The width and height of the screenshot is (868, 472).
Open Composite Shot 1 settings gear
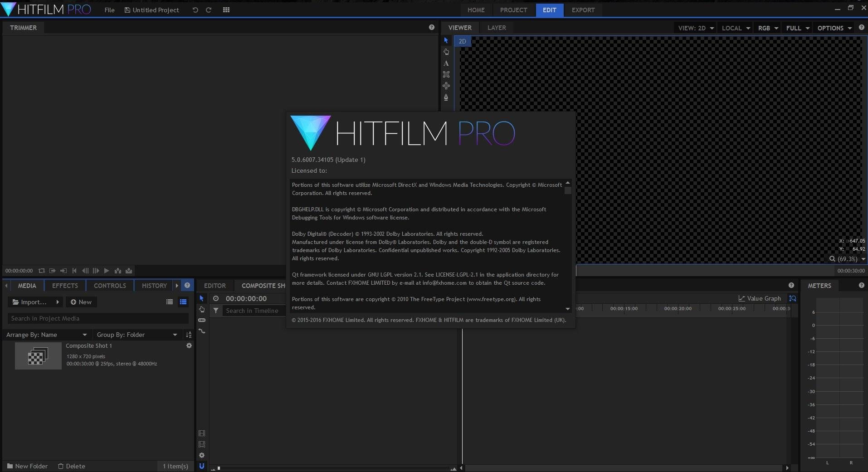(x=189, y=345)
